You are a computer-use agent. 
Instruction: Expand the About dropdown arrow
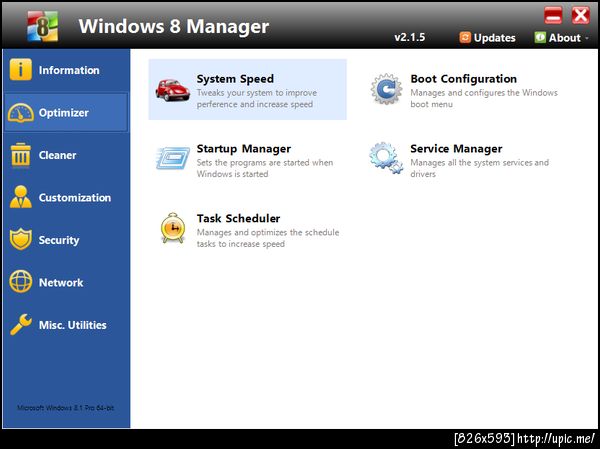coord(587,38)
